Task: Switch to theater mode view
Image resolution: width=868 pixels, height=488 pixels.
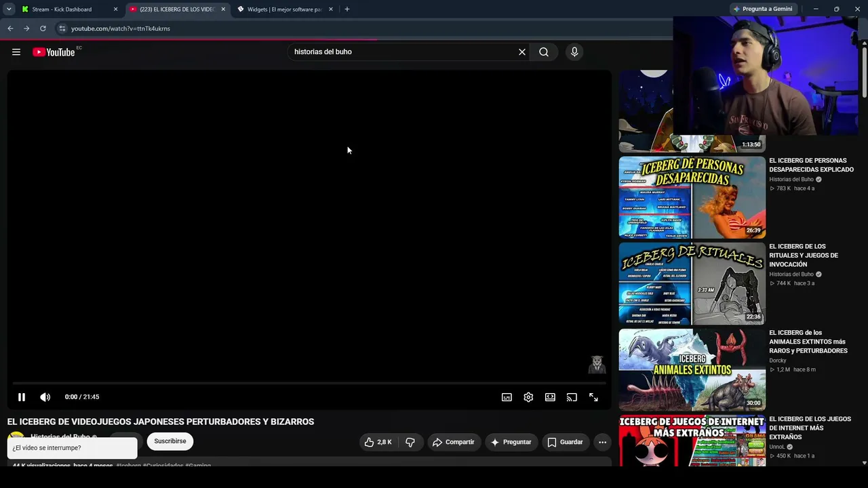Action: pyautogui.click(x=550, y=397)
